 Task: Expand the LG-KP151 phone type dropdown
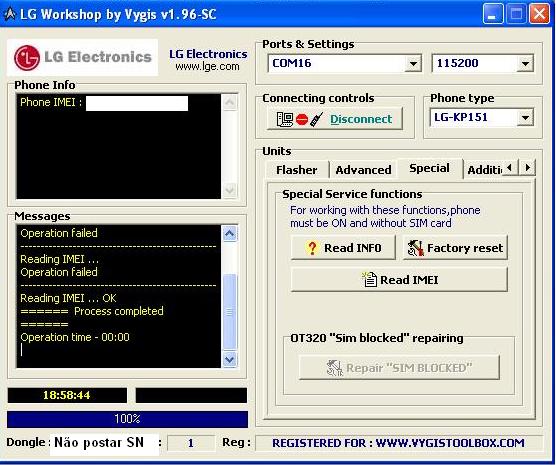pyautogui.click(x=525, y=117)
